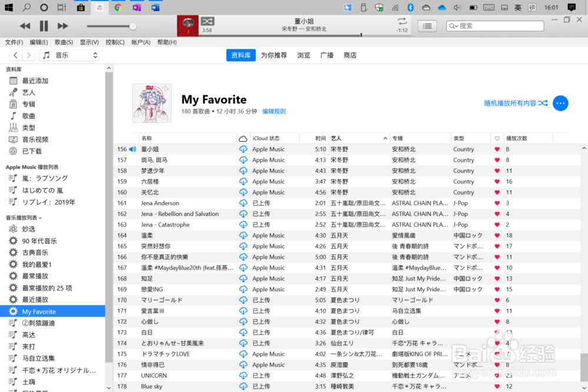This screenshot has height=392, width=588.
Task: Toggle the love heart for 溫柔
Action: pos(497,235)
